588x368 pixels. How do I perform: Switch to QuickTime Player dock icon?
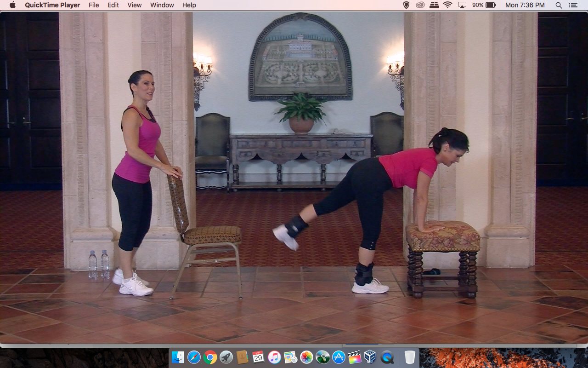pyautogui.click(x=387, y=357)
